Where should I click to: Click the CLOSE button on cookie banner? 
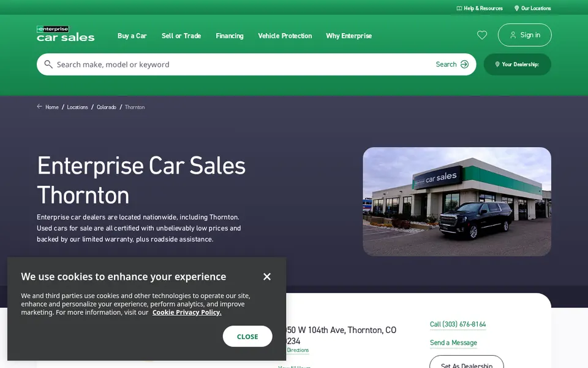[x=247, y=337]
